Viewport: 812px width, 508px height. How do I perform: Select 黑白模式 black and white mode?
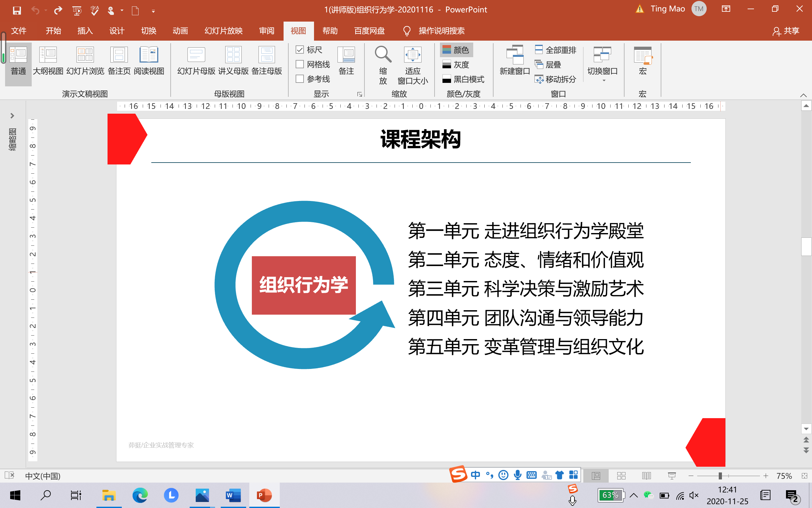coord(463,79)
